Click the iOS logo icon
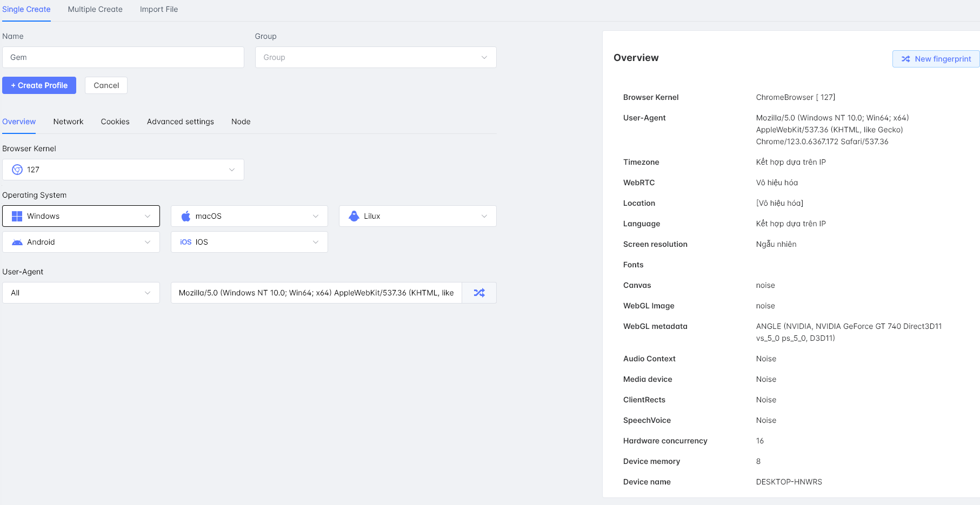Image resolution: width=980 pixels, height=505 pixels. tap(185, 242)
